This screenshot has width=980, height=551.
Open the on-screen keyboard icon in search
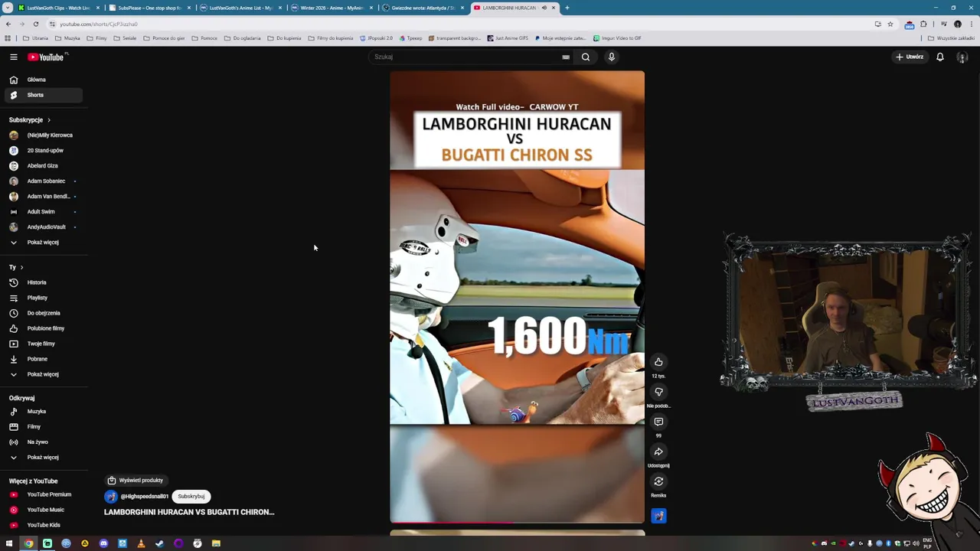tap(566, 57)
